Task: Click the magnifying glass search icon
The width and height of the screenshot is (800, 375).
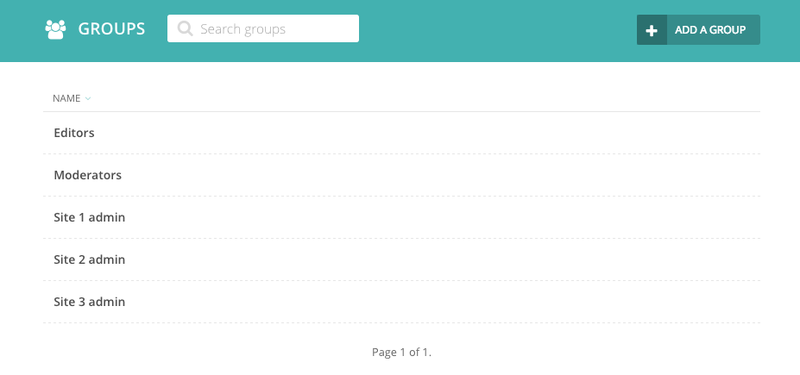Action: click(185, 29)
